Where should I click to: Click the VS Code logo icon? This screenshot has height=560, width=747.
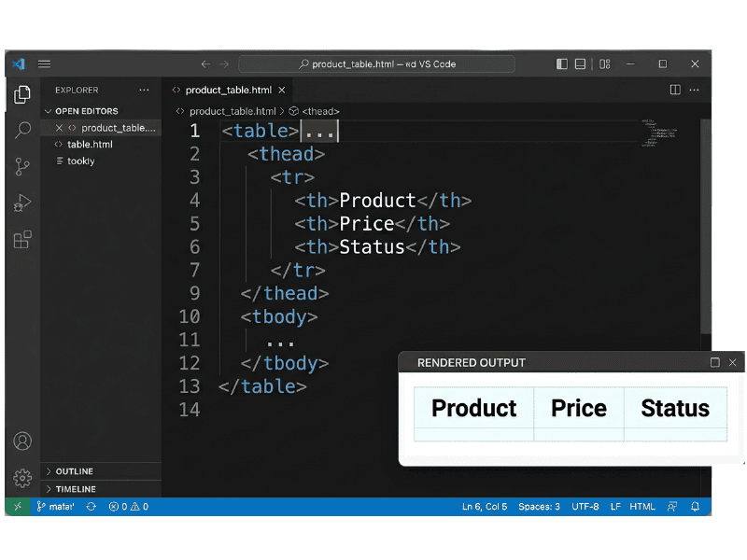[x=19, y=63]
